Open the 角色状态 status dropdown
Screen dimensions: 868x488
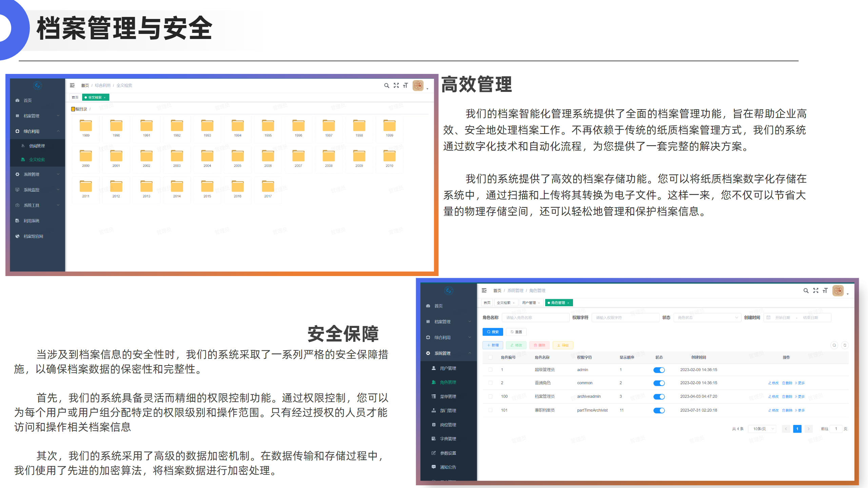pyautogui.click(x=707, y=318)
